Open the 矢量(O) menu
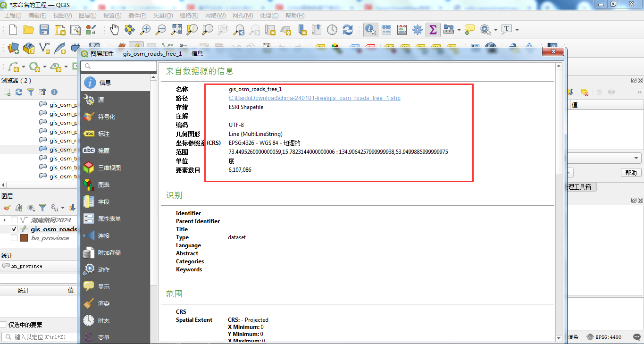The height and width of the screenshot is (344, 644). (162, 16)
